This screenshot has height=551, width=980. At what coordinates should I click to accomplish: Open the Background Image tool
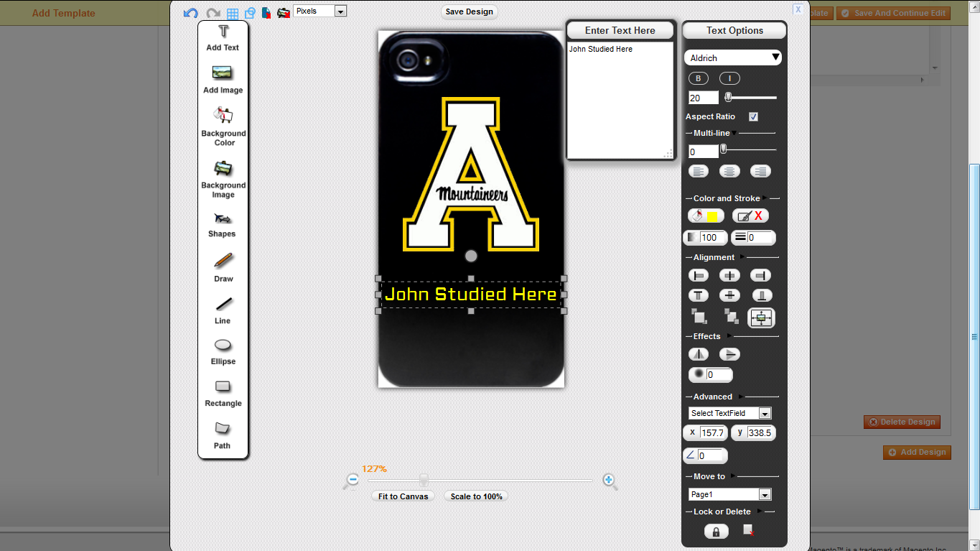223,180
